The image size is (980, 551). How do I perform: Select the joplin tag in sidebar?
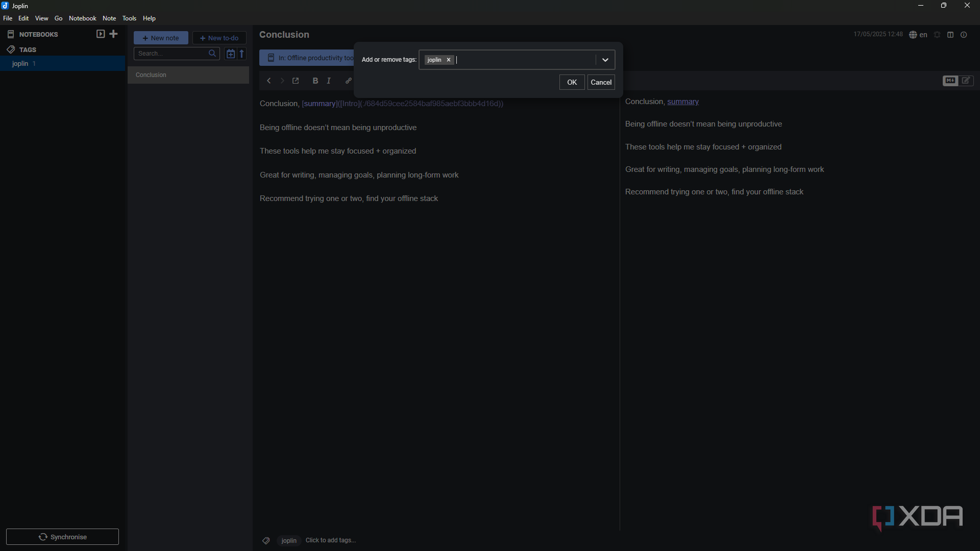click(62, 64)
